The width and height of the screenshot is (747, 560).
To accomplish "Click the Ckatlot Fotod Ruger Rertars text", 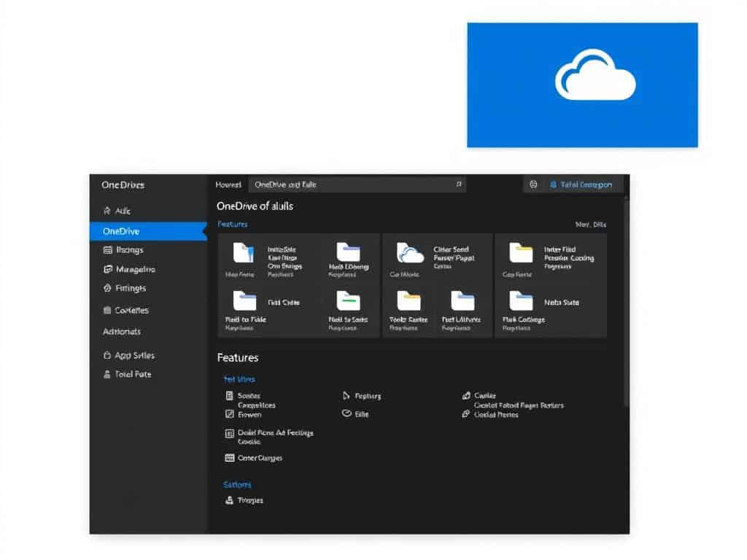I will [519, 405].
